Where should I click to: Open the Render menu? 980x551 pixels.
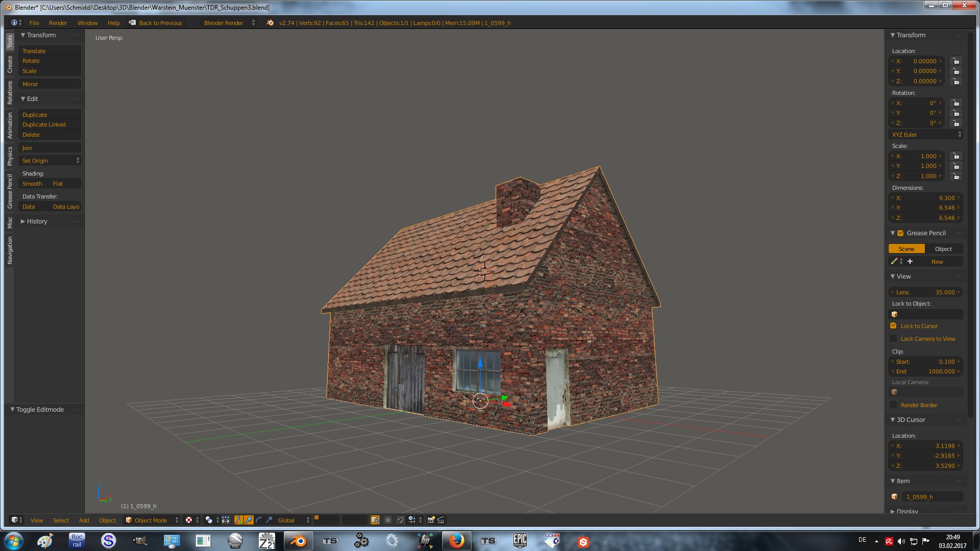pos(58,23)
